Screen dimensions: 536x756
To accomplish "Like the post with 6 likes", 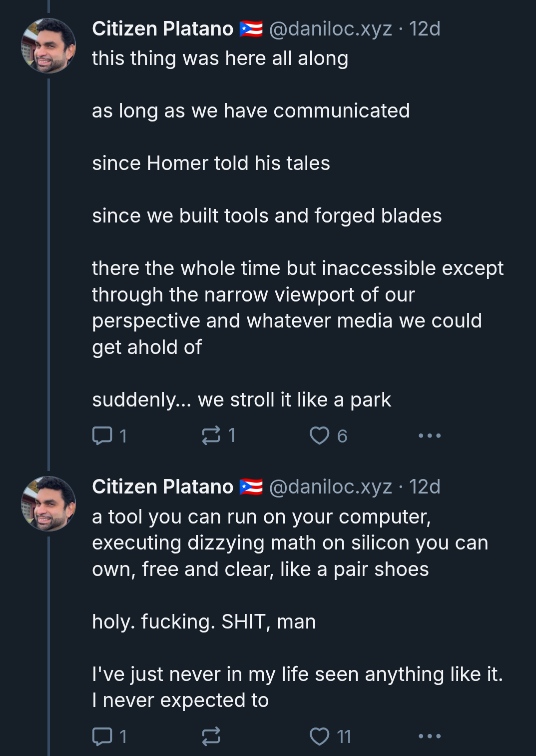I will [320, 435].
